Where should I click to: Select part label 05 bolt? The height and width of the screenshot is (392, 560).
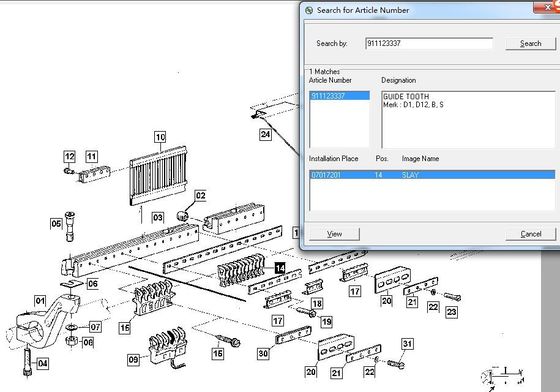coord(56,224)
